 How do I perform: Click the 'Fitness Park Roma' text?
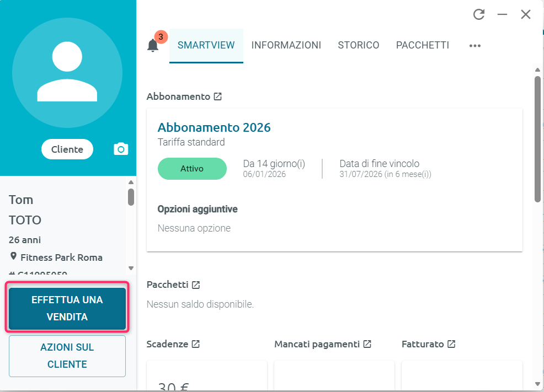(x=61, y=257)
